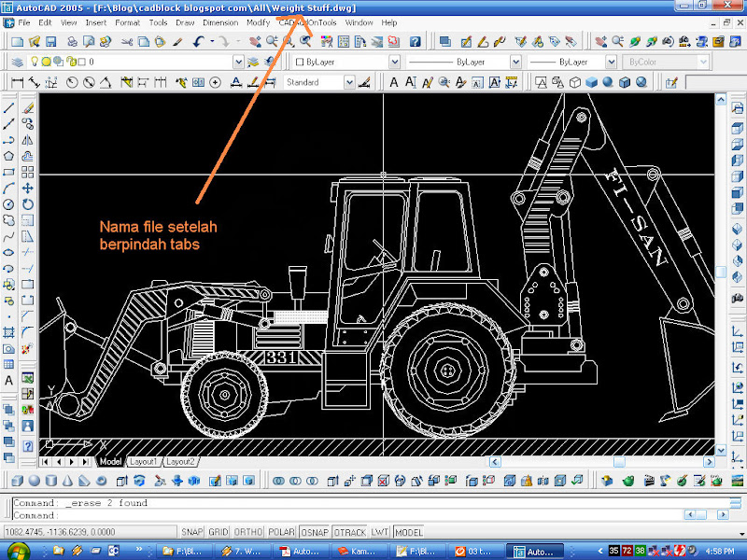Switch to the Kam... taskbar window
Screen dimensions: 747x560
pos(360,552)
